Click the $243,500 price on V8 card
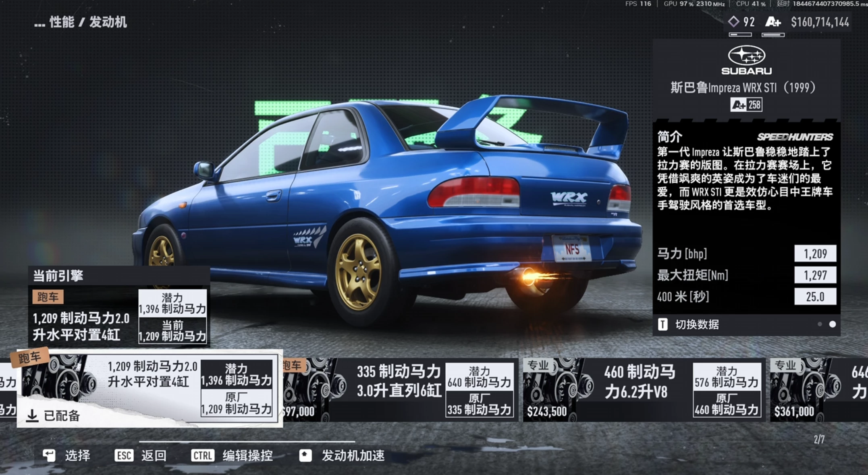868x475 pixels. [547, 412]
